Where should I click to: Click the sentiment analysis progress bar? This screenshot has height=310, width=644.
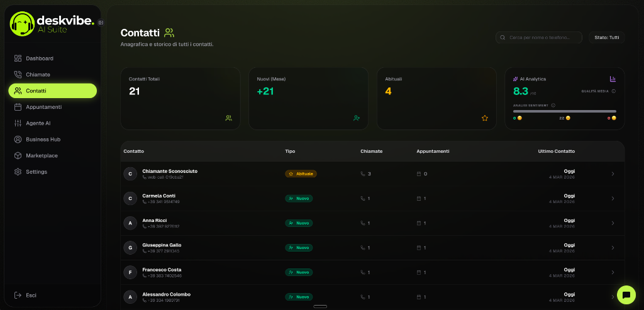[x=564, y=111]
